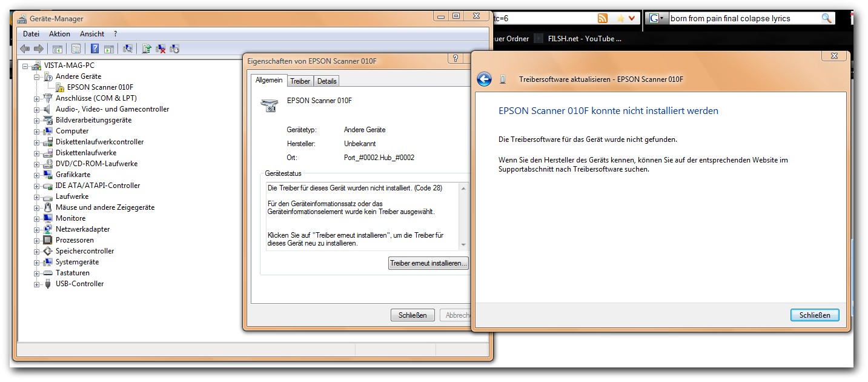Image resolution: width=868 pixels, height=382 pixels.
Task: Click the Back arrow in Geräte-Manager toolbar
Action: (25, 49)
